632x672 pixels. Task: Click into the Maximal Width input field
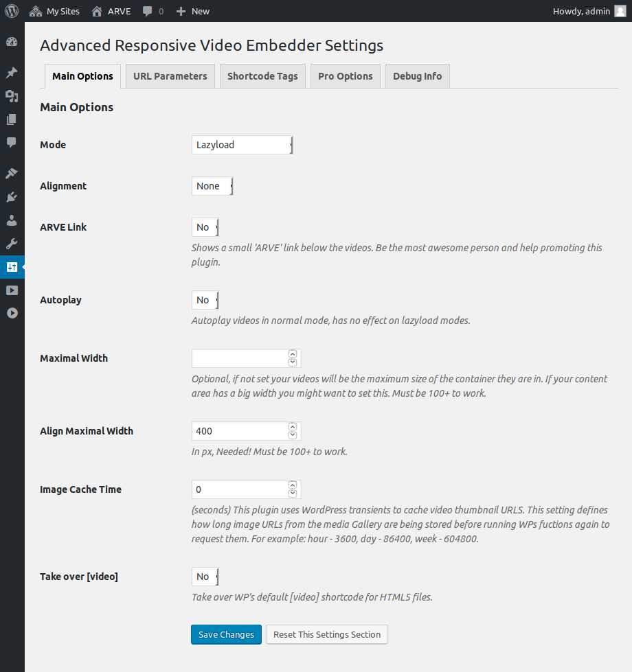tap(238, 358)
